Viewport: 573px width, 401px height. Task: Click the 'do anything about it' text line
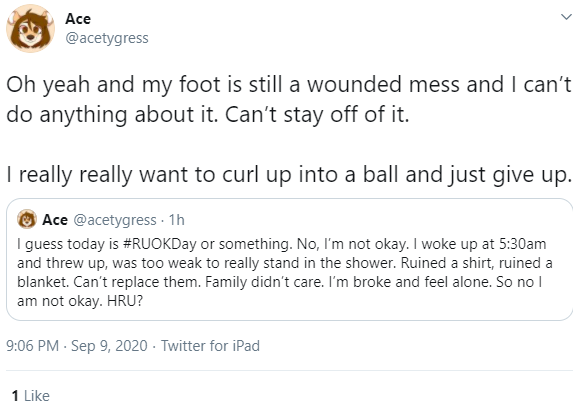(x=208, y=114)
